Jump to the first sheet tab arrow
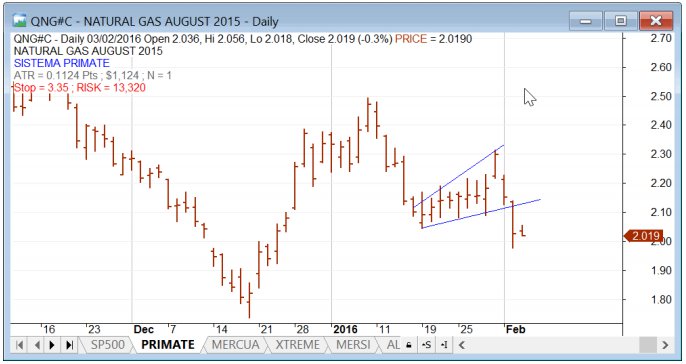 coord(19,345)
